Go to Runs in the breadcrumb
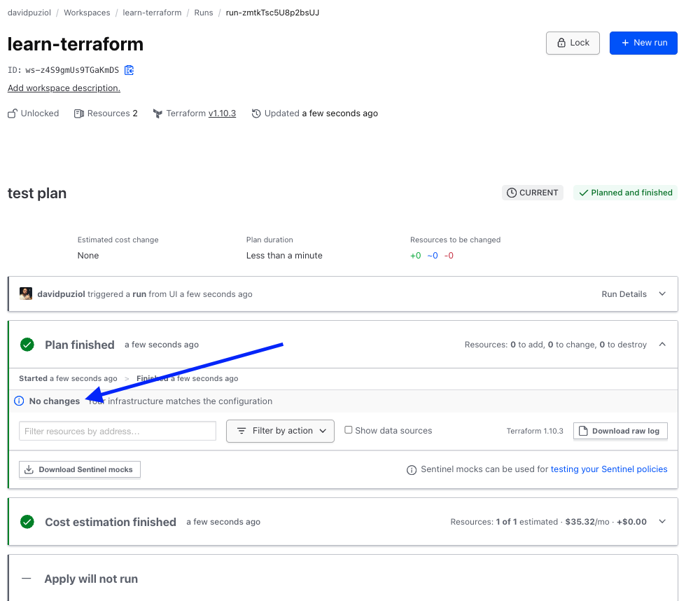The image size is (700, 601). [204, 13]
